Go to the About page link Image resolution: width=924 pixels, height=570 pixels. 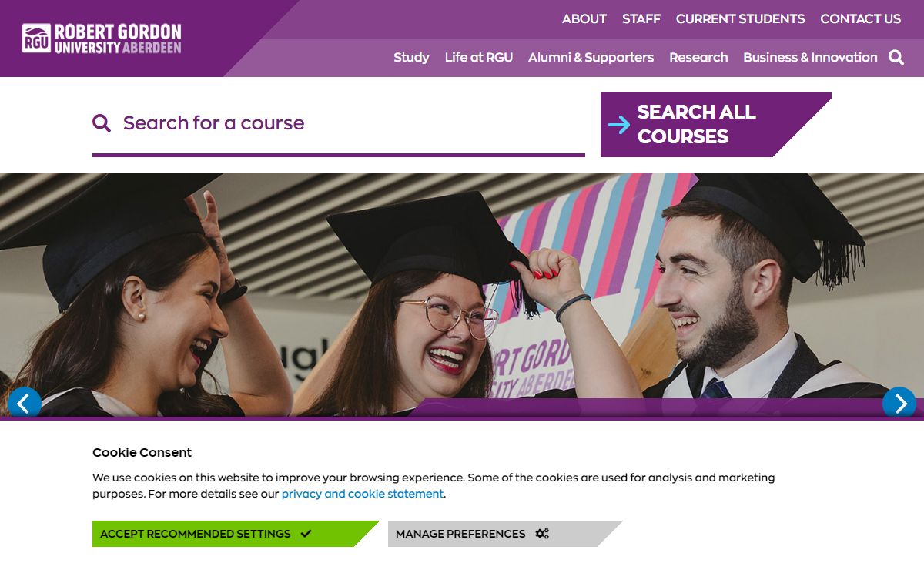(584, 19)
